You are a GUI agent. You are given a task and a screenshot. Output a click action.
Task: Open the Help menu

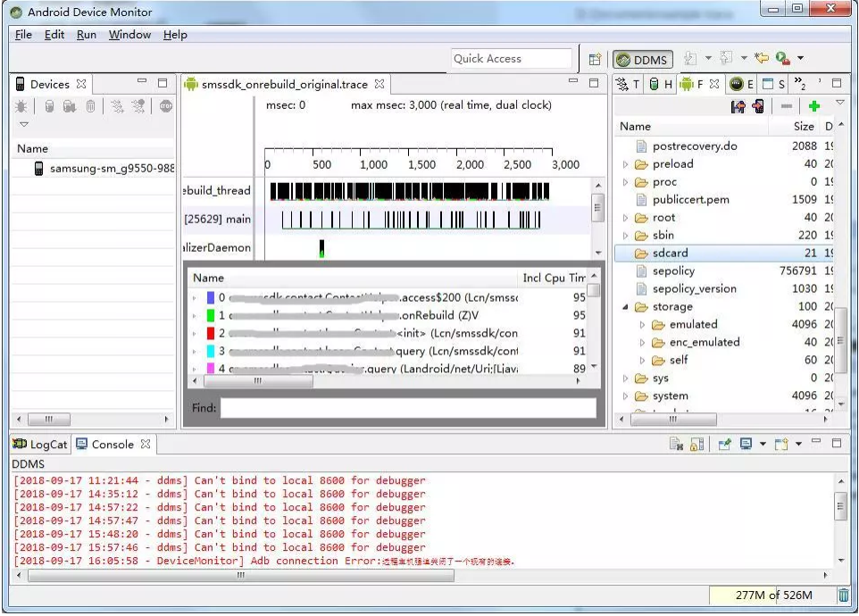coord(175,35)
